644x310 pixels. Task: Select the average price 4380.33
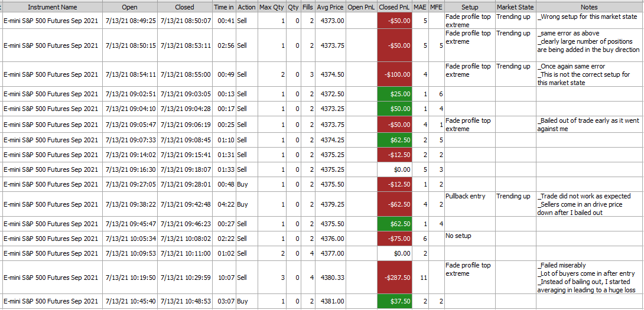click(x=333, y=277)
